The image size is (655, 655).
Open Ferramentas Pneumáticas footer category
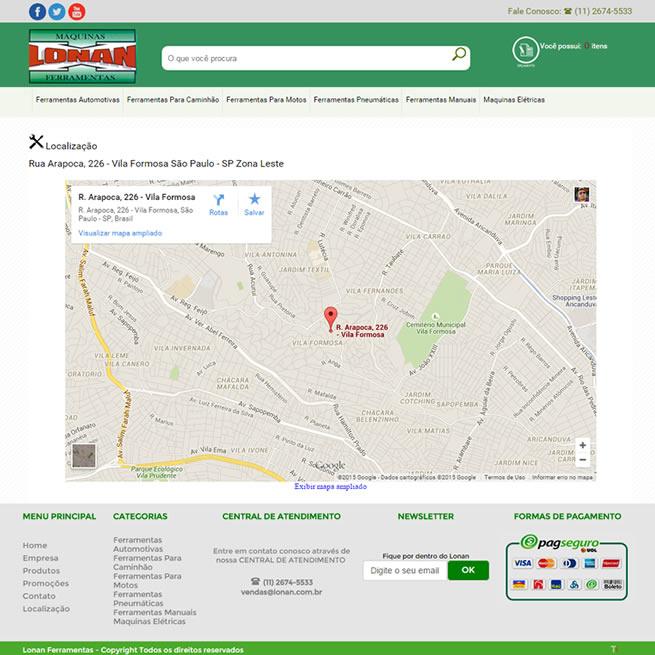point(138,599)
